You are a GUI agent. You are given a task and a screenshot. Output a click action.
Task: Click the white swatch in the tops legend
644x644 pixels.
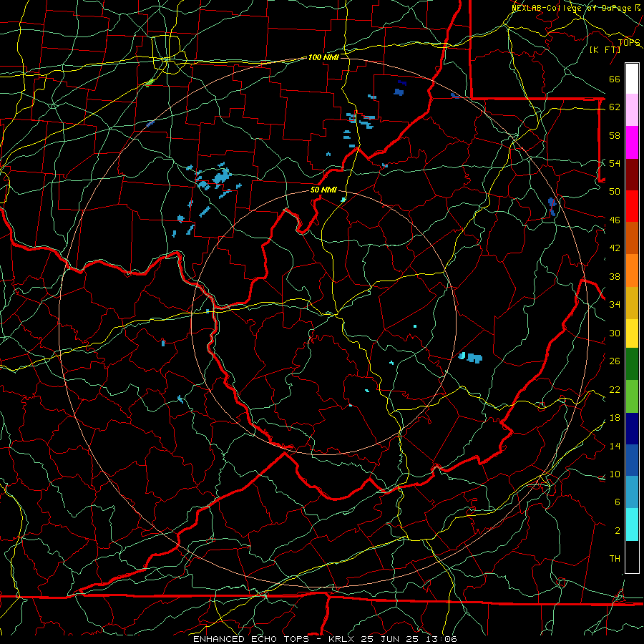[x=632, y=79]
